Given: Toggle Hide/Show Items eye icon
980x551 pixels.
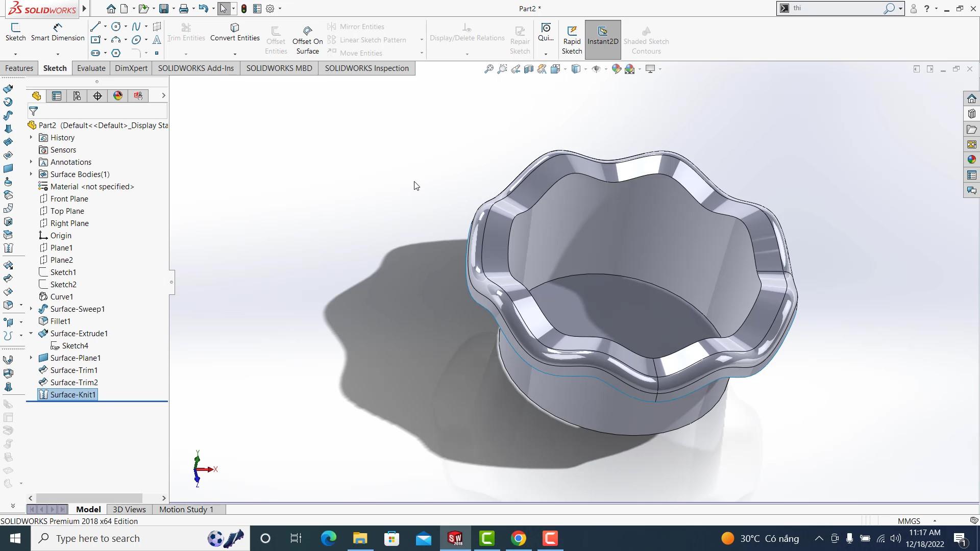Looking at the screenshot, I should click(x=596, y=69).
